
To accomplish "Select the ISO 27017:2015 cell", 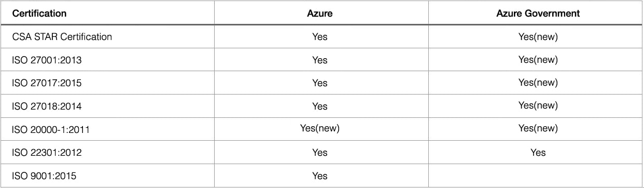I will pyautogui.click(x=47, y=83).
